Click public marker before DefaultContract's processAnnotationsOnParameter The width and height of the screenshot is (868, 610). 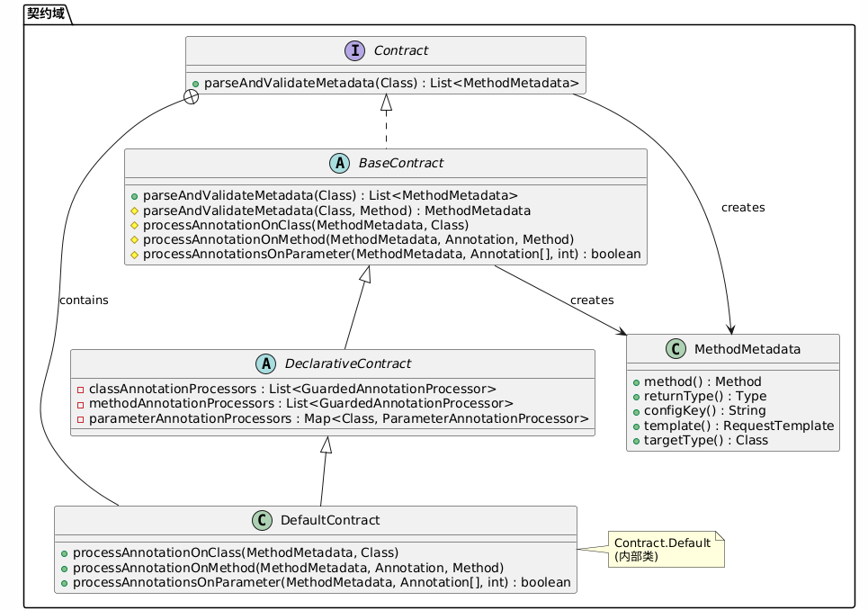click(64, 583)
